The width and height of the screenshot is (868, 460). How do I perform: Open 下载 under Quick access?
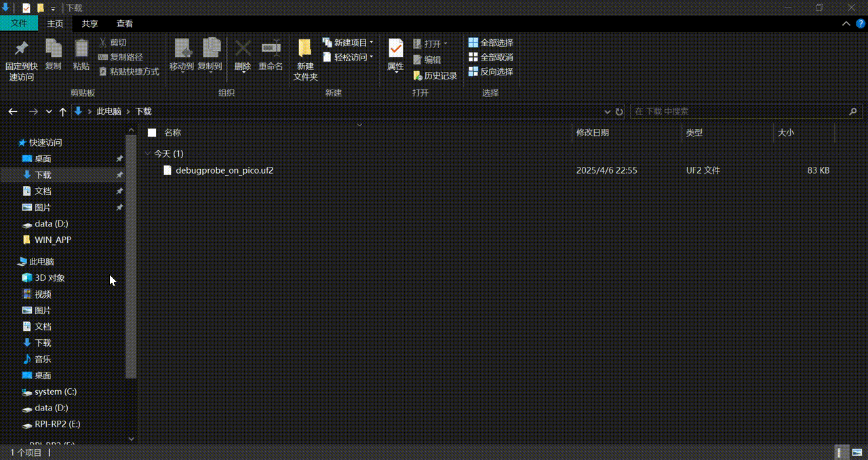pyautogui.click(x=43, y=175)
